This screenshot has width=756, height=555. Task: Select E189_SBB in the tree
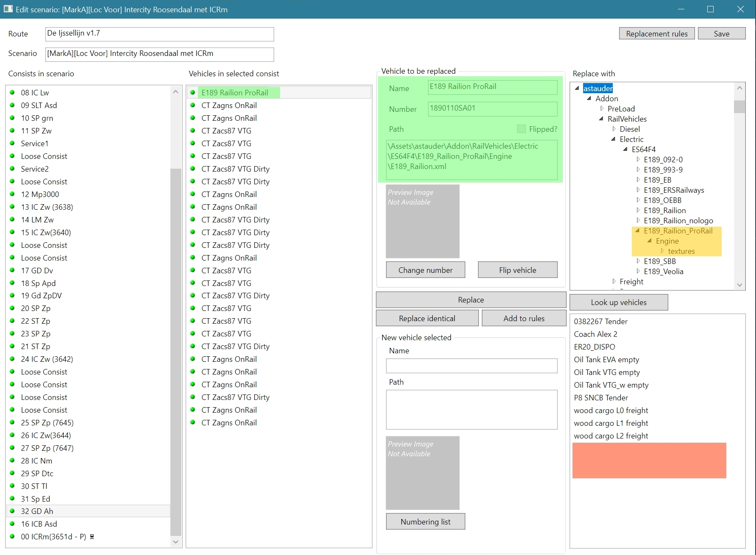[x=660, y=261]
